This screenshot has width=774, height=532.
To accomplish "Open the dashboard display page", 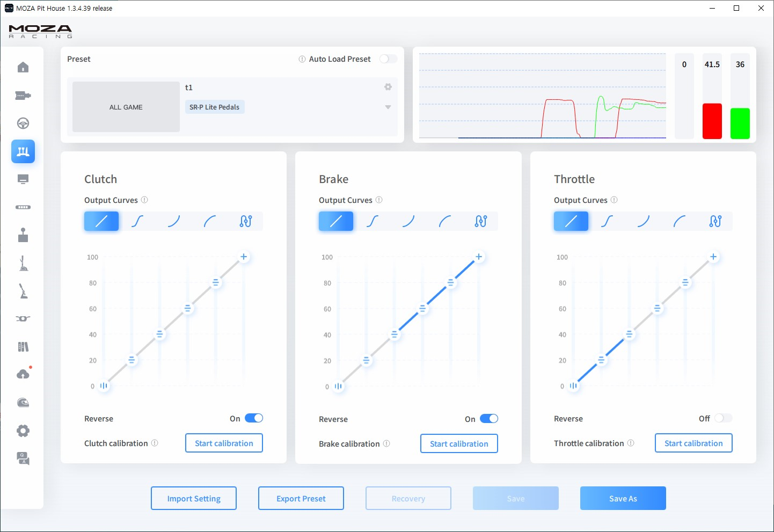I will [x=23, y=179].
